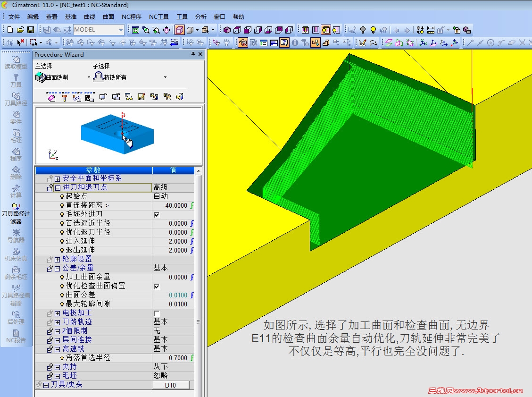Screen dimensions: 532x397
Task: Open the 分析 menu
Action: [200, 17]
